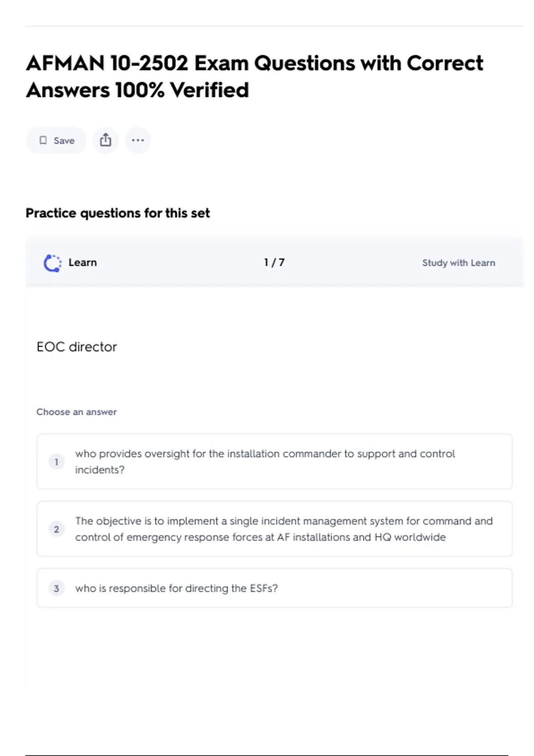534x756 pixels.
Task: Click the EOC director term prompt
Action: click(x=77, y=347)
